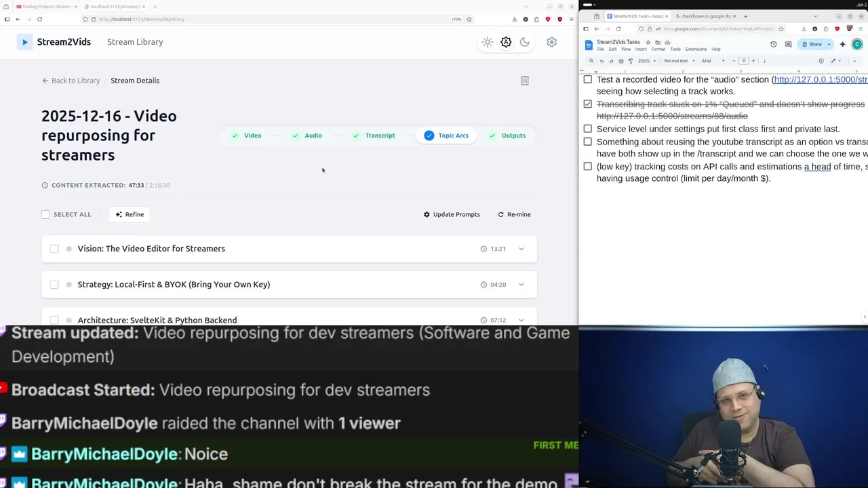Select the auto theme icon

click(x=506, y=42)
